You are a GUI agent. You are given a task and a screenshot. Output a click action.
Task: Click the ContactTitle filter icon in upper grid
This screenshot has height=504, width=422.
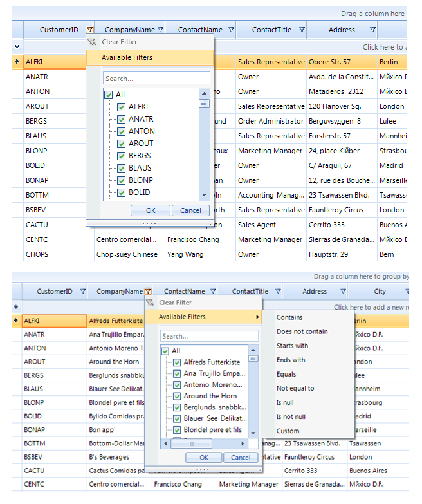point(302,30)
